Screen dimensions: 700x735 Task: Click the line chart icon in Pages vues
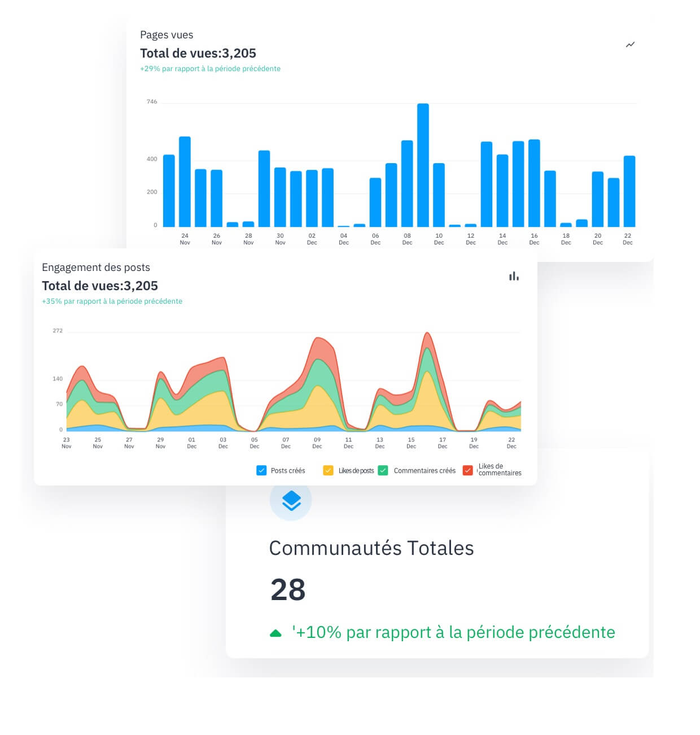coord(630,45)
